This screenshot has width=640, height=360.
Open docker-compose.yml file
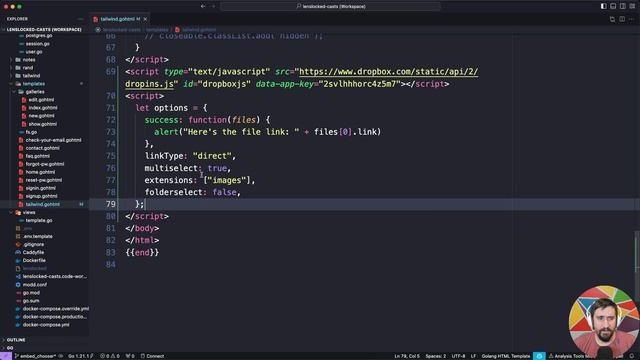click(46, 325)
